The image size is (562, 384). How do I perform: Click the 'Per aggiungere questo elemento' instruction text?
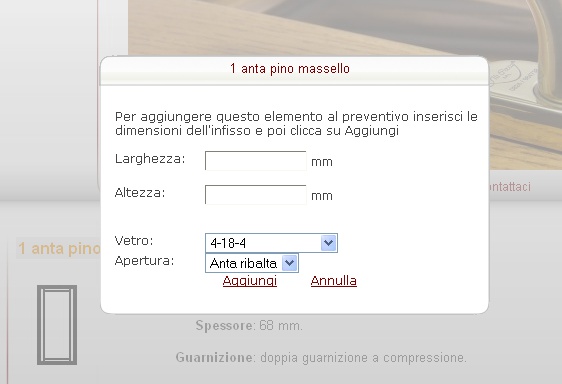click(x=296, y=123)
